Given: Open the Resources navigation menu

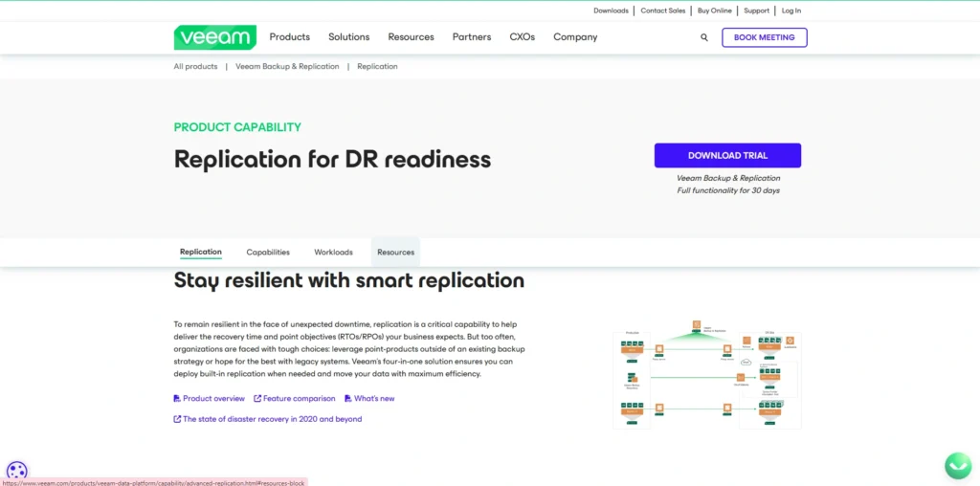Looking at the screenshot, I should (411, 37).
